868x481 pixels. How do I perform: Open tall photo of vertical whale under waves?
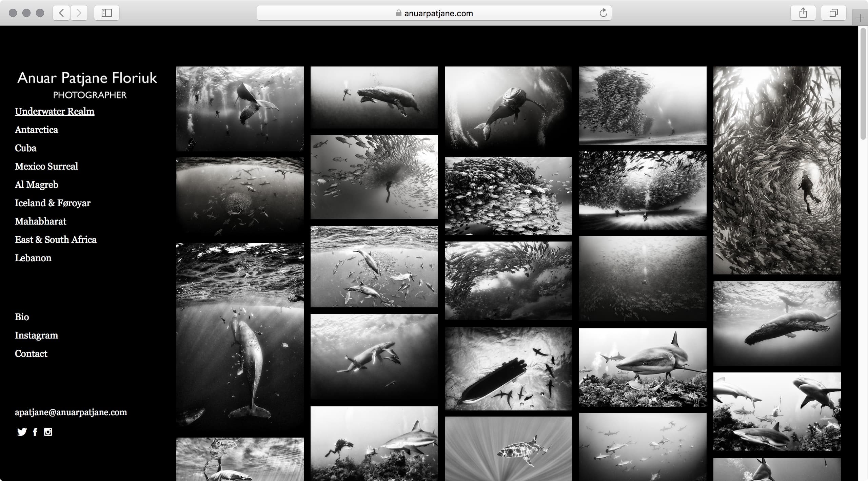(240, 337)
